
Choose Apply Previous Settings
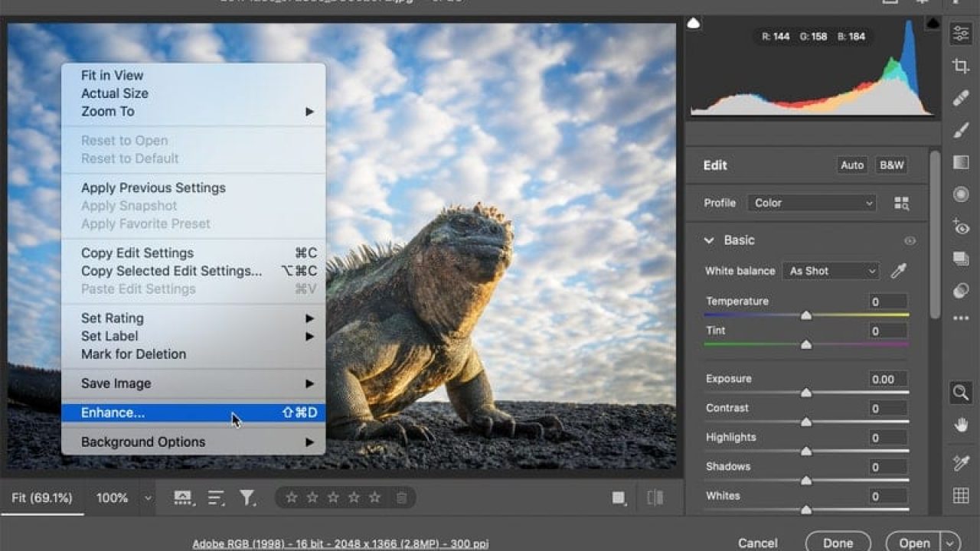193,187
